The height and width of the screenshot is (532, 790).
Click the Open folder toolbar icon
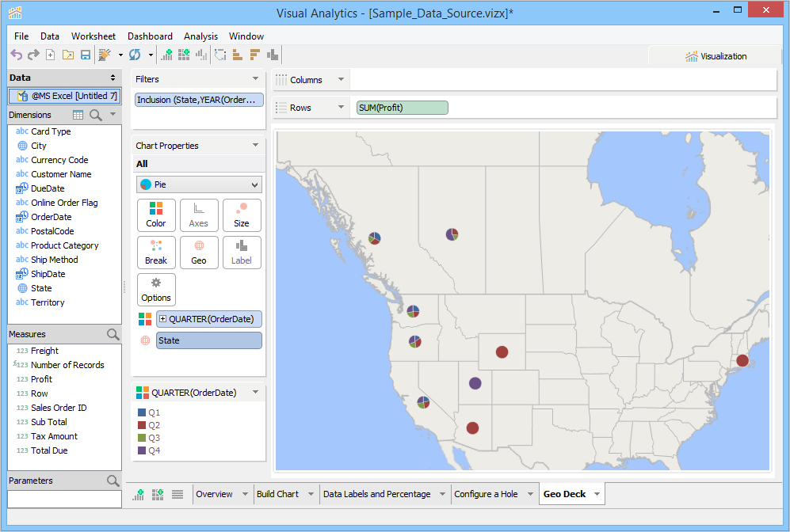(67, 55)
